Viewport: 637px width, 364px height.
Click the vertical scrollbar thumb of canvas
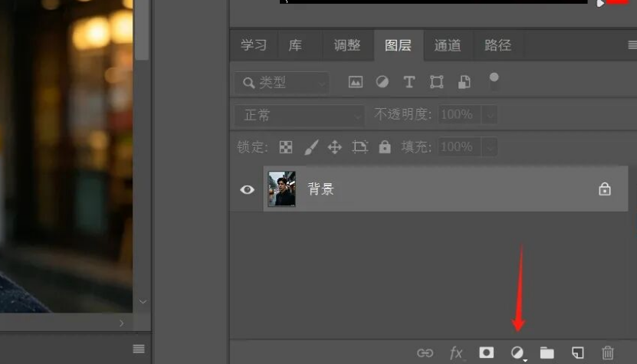coord(142,29)
